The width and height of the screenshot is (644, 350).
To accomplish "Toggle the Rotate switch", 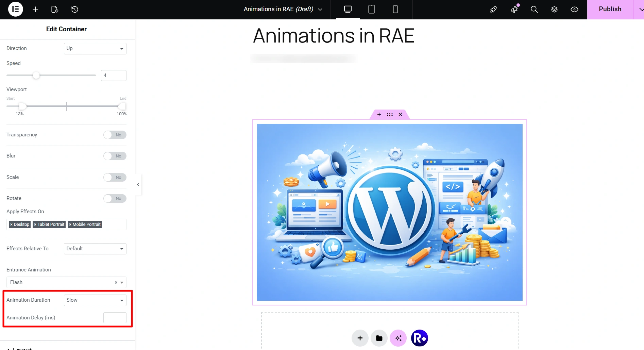I will [x=115, y=199].
